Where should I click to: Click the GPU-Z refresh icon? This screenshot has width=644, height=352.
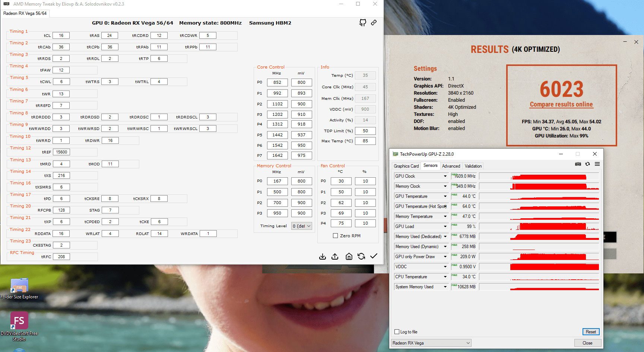point(588,164)
